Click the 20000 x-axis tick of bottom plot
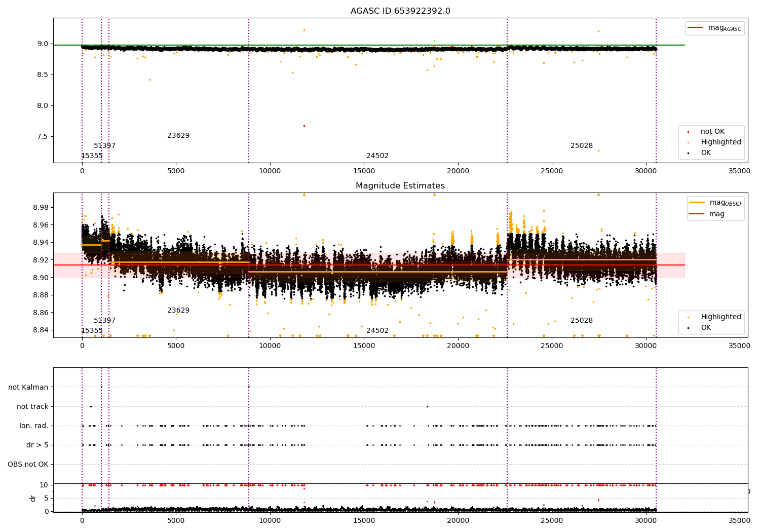Image resolution: width=760 pixels, height=532 pixels. [x=458, y=520]
